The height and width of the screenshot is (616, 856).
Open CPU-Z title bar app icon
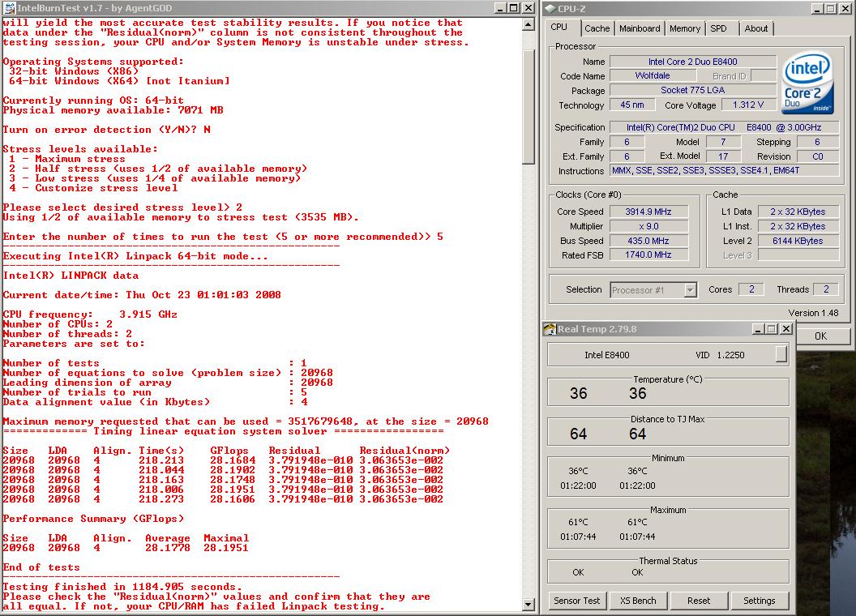(550, 9)
